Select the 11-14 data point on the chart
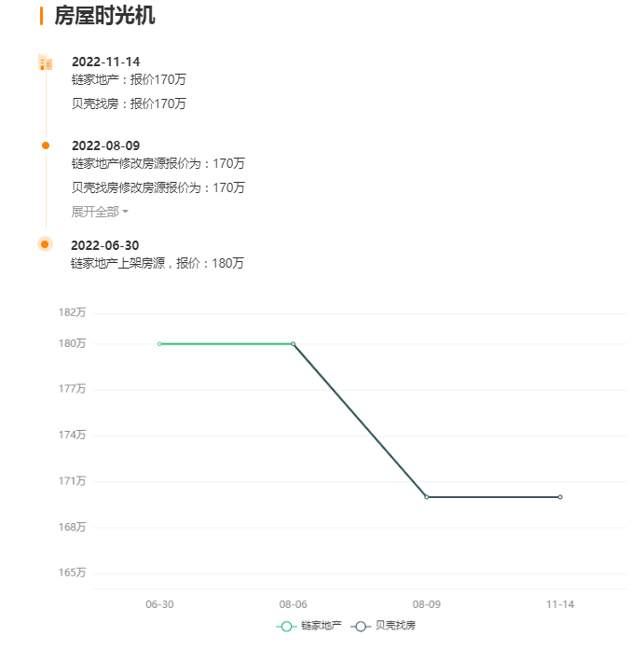Viewport: 644px width, 650px height. [560, 497]
